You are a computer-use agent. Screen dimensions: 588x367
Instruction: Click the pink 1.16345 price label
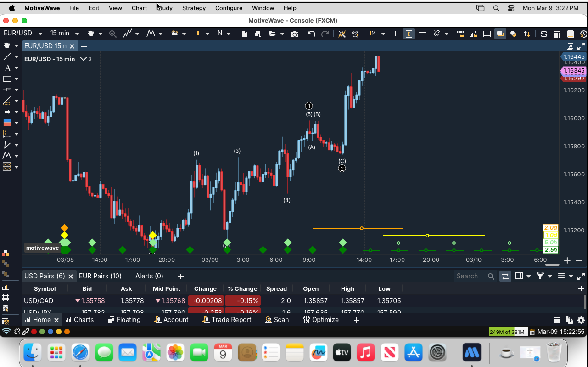click(573, 71)
